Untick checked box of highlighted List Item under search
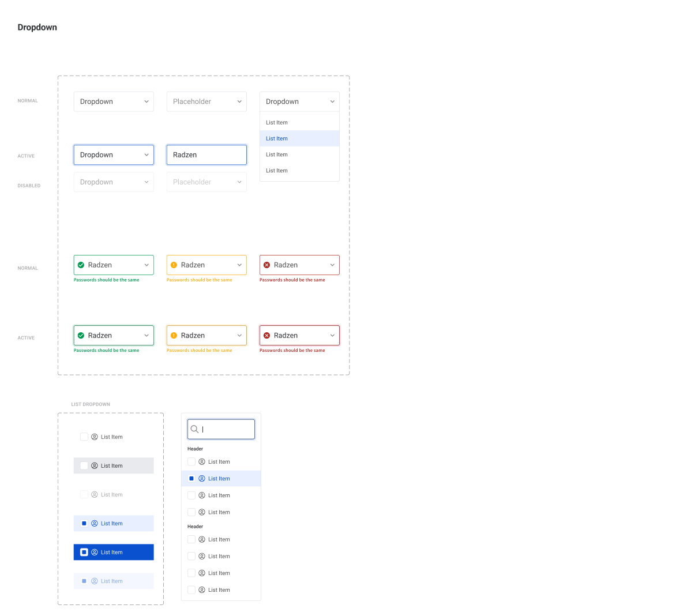 [x=191, y=478]
